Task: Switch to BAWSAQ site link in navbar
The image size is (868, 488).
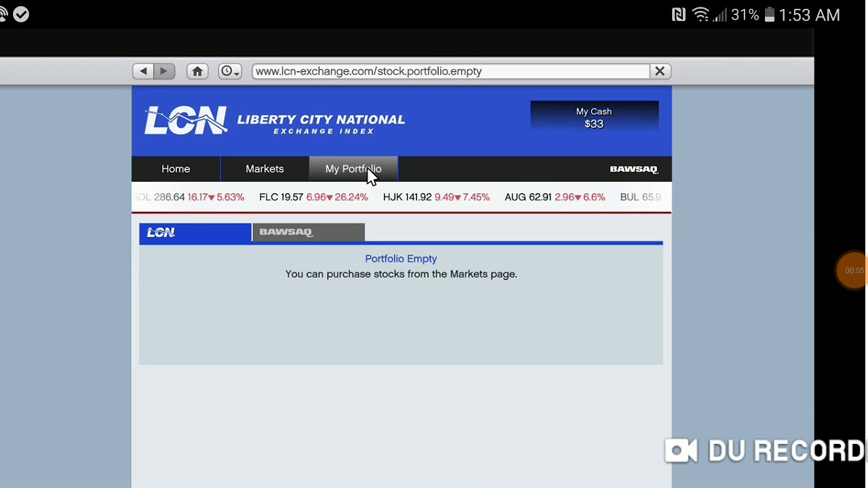Action: tap(633, 169)
